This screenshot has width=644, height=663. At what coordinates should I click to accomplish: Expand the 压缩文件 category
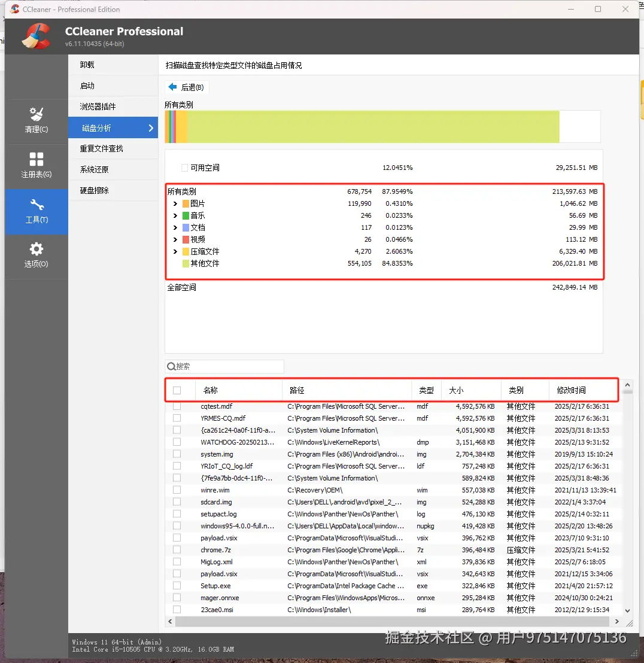175,251
